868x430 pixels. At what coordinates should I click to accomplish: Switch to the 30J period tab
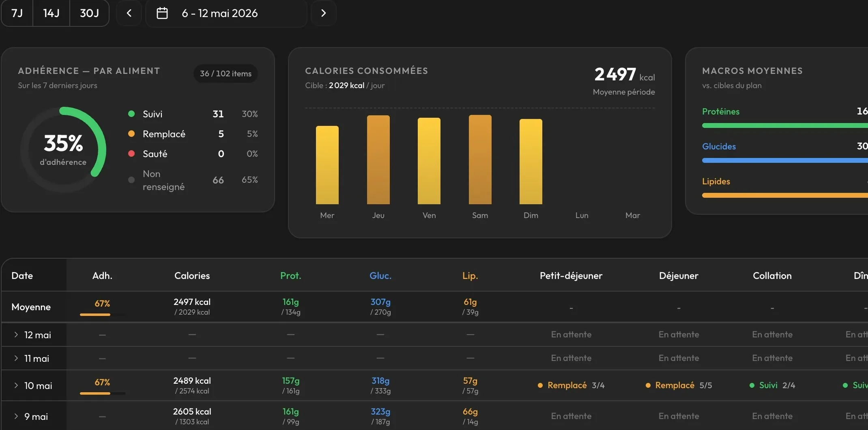click(x=90, y=13)
